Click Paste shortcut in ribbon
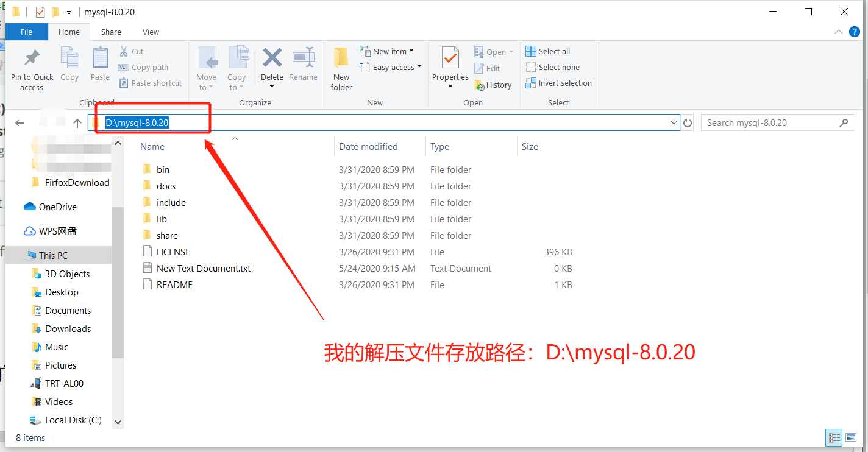 [151, 83]
